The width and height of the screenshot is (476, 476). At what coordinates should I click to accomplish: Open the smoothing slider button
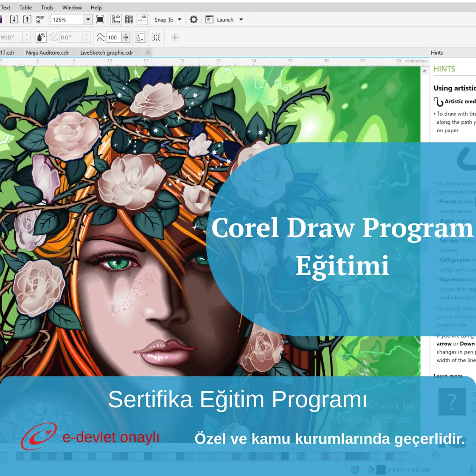tap(126, 37)
